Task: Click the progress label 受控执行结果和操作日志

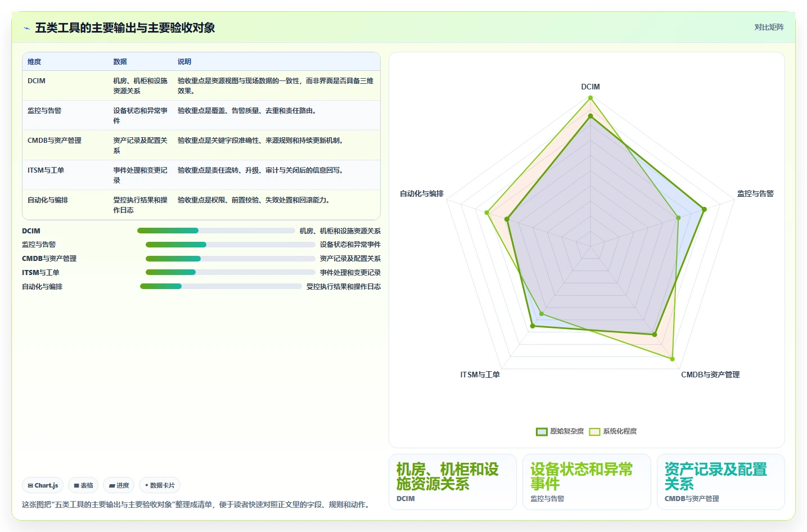Action: click(x=344, y=287)
